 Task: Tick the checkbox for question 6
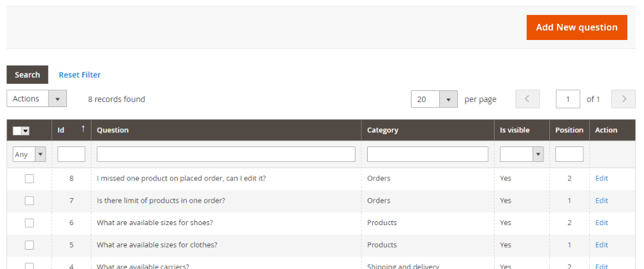click(29, 223)
